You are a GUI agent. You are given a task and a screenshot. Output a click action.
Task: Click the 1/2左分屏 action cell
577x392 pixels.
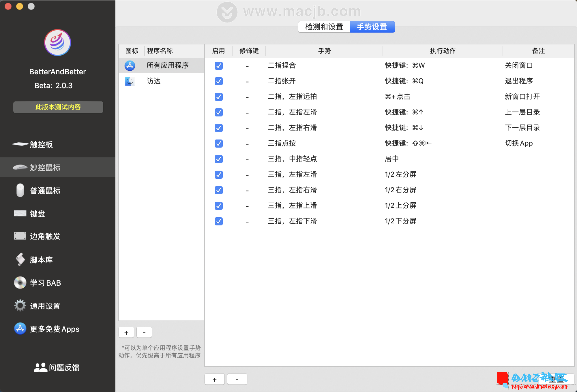point(400,175)
